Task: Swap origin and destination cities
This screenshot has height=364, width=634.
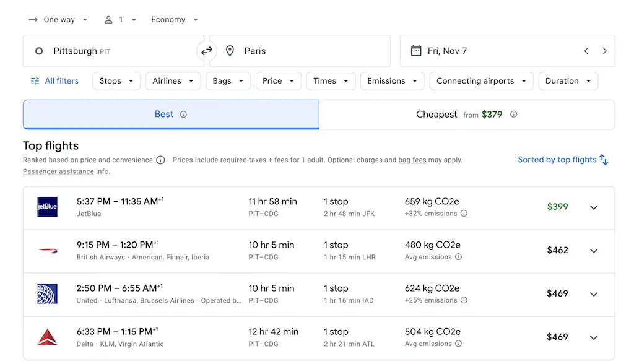Action: click(207, 51)
